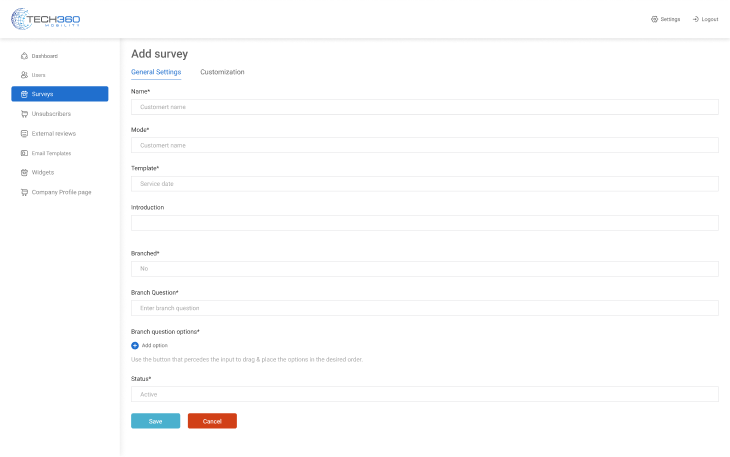Click the Add survey heading
Viewport: 730px width, 457px height.
point(160,54)
